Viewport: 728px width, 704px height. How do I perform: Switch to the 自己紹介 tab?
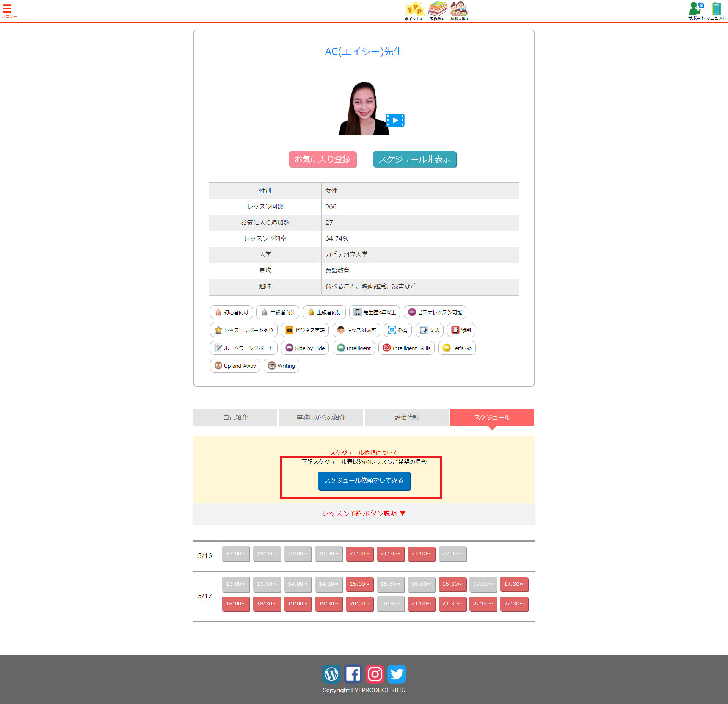tap(235, 417)
